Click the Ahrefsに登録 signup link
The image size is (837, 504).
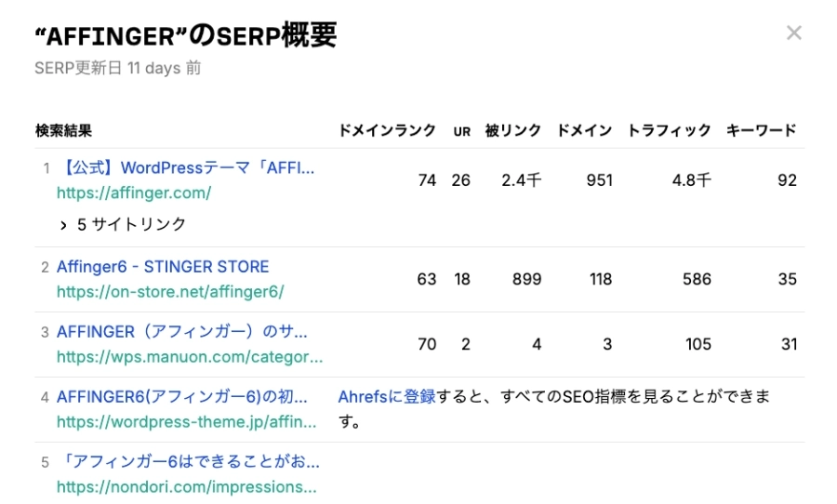pyautogui.click(x=387, y=397)
